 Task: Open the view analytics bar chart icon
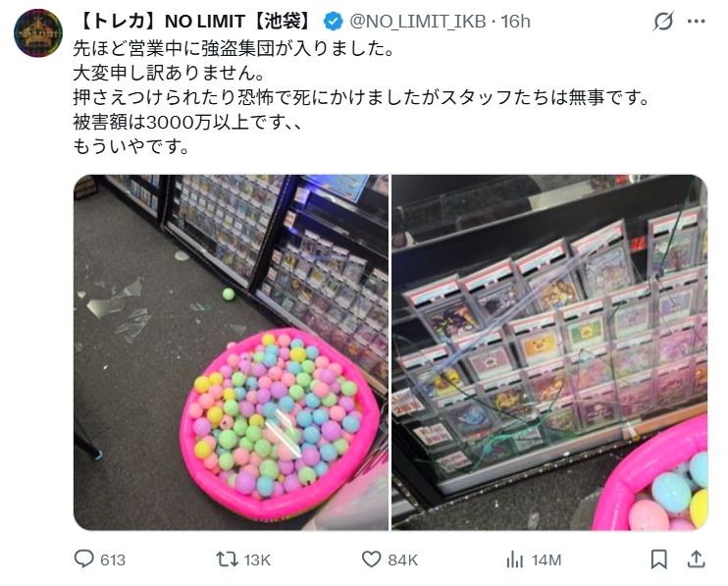[x=514, y=559]
